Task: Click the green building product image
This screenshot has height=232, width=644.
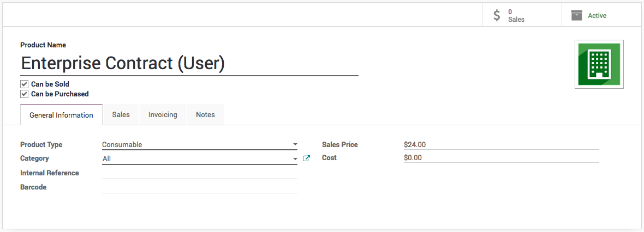Action: pos(599,64)
